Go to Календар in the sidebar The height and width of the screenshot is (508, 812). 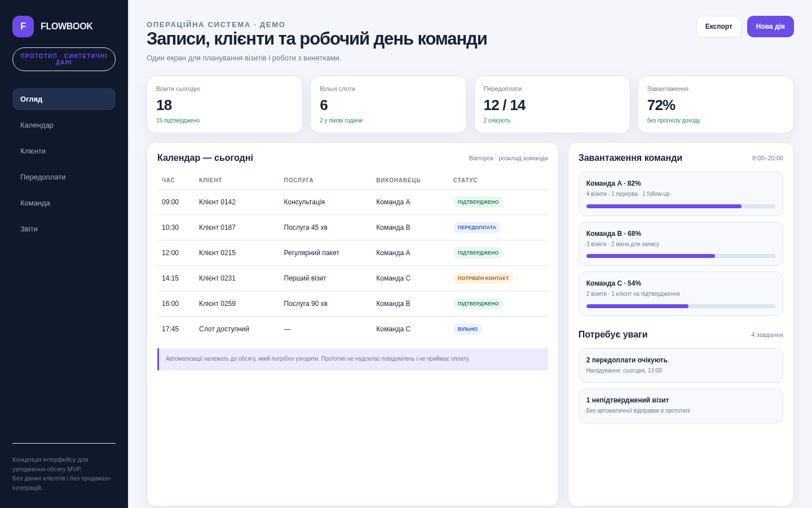pos(64,125)
